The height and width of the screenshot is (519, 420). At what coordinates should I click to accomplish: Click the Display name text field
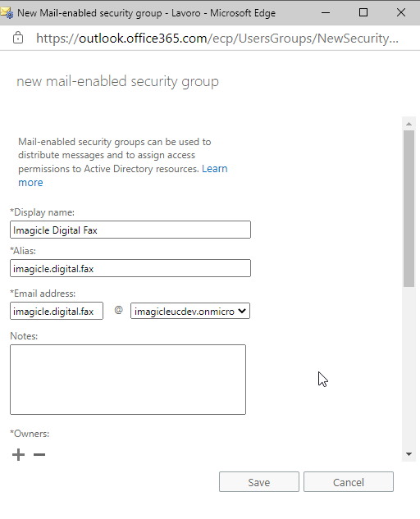[130, 230]
